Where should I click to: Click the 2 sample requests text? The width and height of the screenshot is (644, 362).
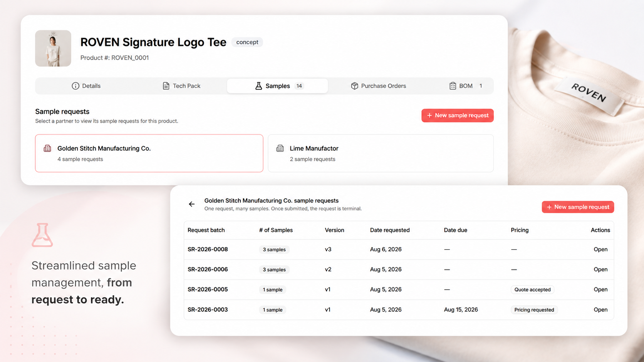point(312,159)
